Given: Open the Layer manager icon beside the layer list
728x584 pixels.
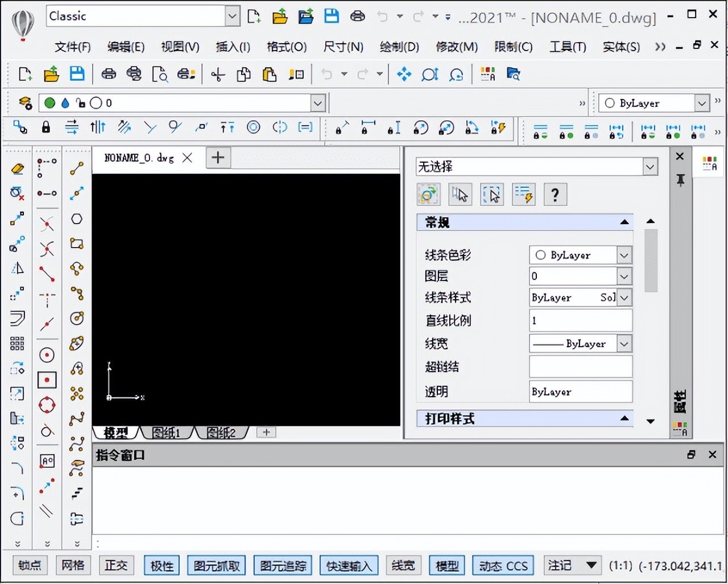Looking at the screenshot, I should (x=25, y=103).
